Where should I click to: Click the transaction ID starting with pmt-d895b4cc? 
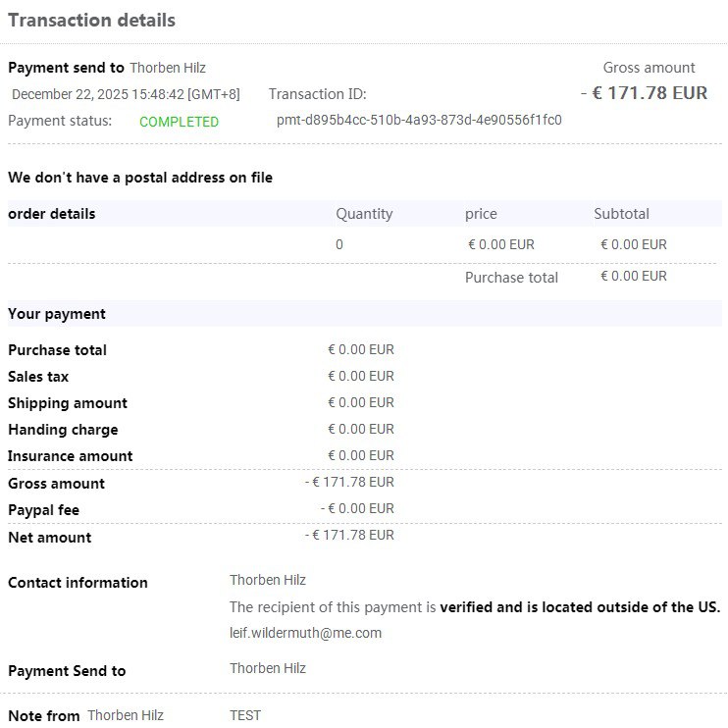point(419,120)
